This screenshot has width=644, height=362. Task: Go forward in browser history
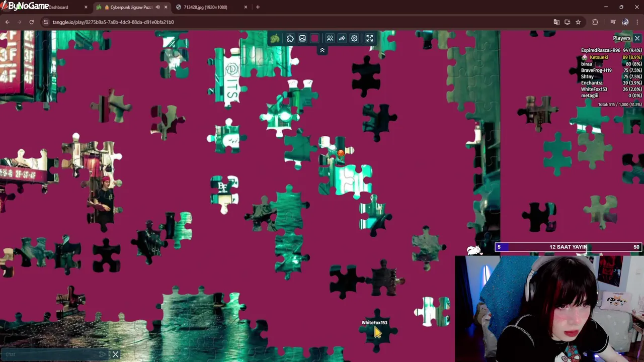click(19, 22)
